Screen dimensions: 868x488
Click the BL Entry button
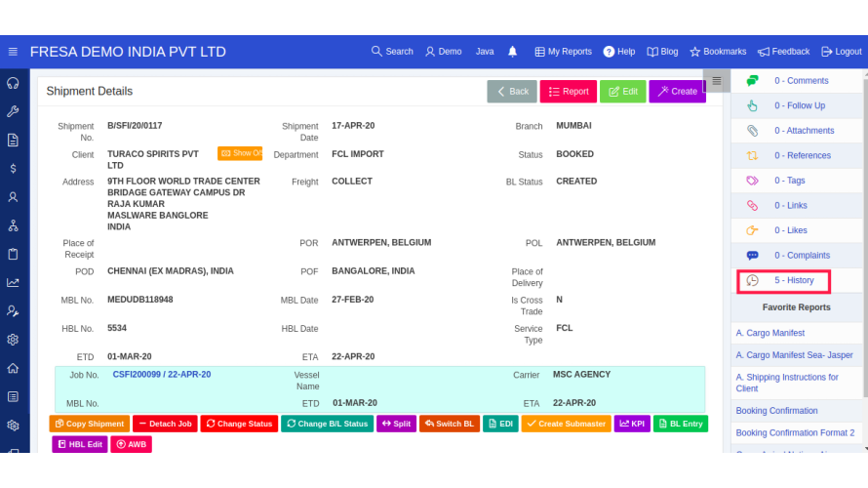(681, 424)
